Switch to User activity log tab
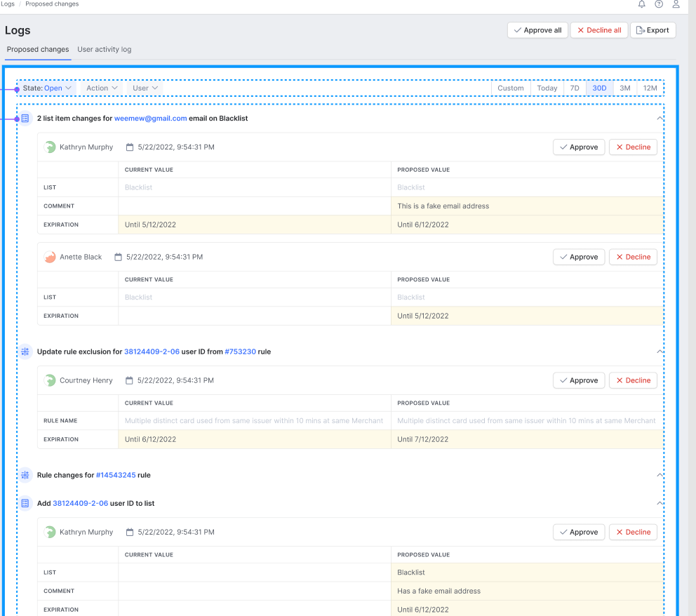696x616 pixels. [x=104, y=50]
